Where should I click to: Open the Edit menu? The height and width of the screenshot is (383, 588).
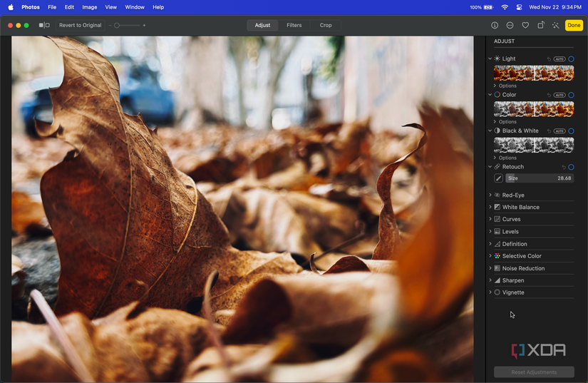(69, 7)
